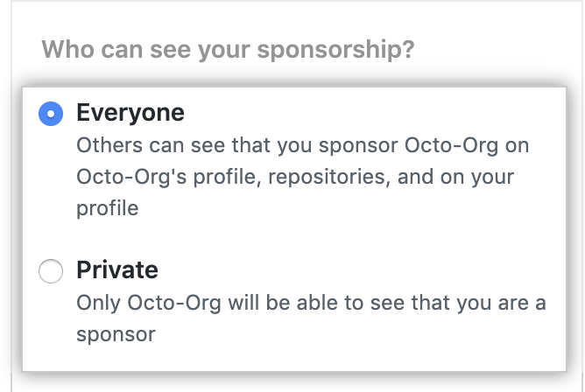
Task: Click the single word "sponsor" under Private description
Action: pos(116,334)
